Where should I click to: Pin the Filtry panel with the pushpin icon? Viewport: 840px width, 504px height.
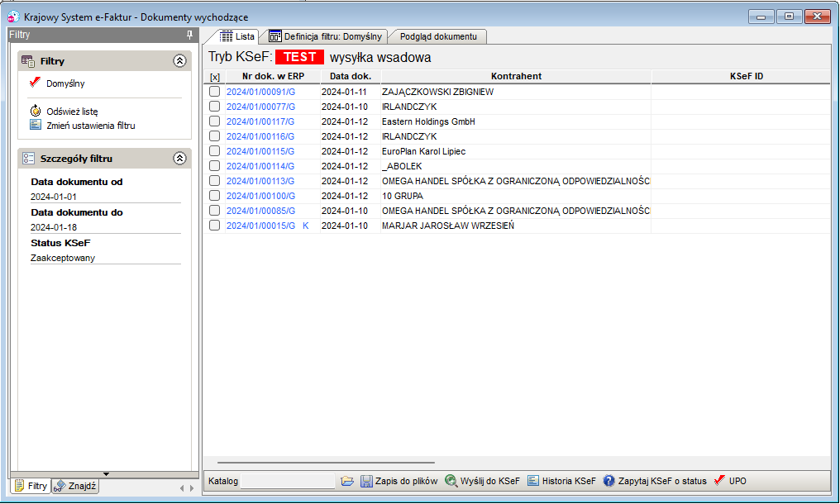tap(189, 35)
